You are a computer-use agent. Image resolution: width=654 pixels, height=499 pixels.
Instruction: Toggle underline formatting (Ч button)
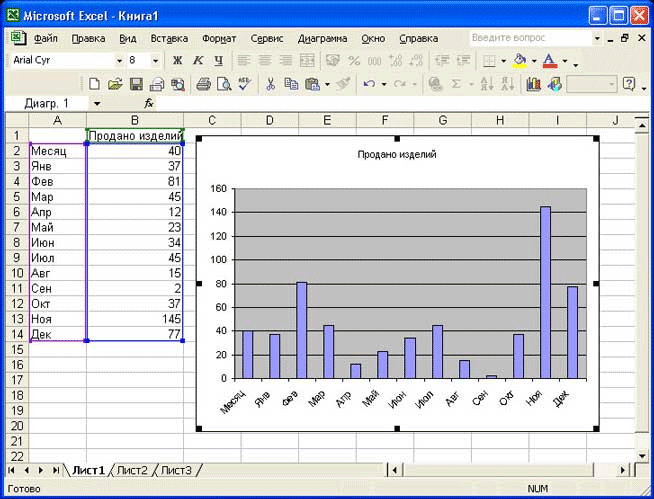pos(218,61)
